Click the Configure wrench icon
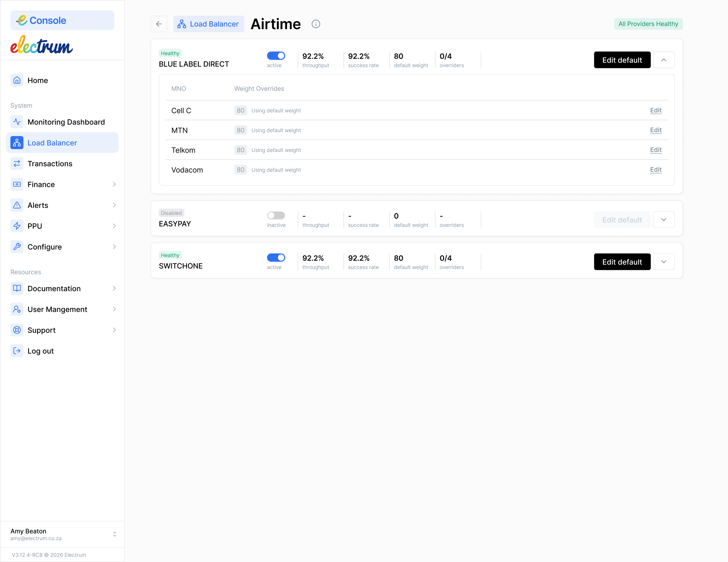 (x=17, y=247)
